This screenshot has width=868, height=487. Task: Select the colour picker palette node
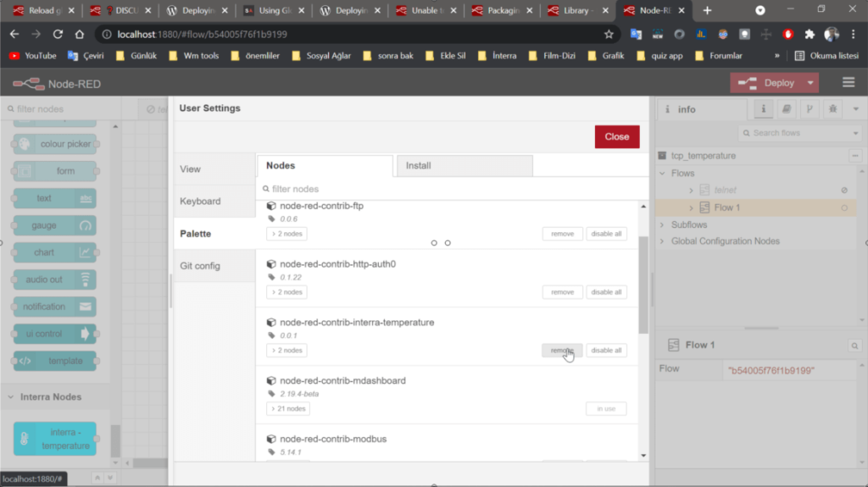pos(55,144)
